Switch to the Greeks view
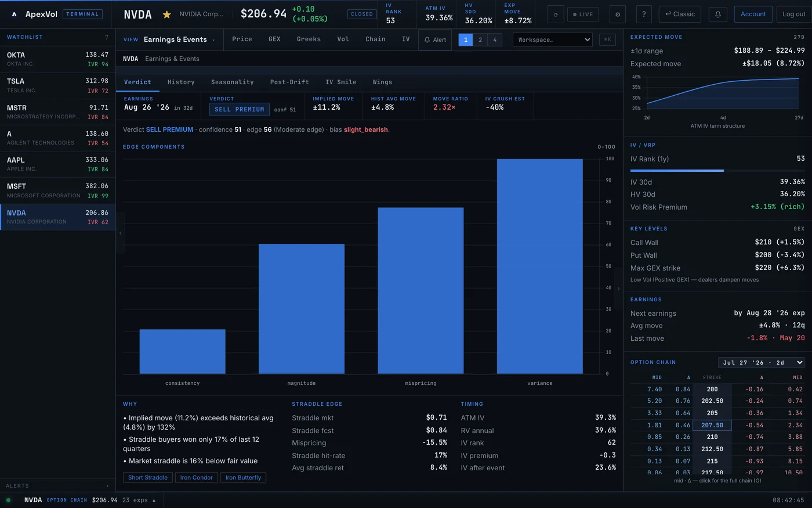The width and height of the screenshot is (812, 508). click(x=309, y=39)
